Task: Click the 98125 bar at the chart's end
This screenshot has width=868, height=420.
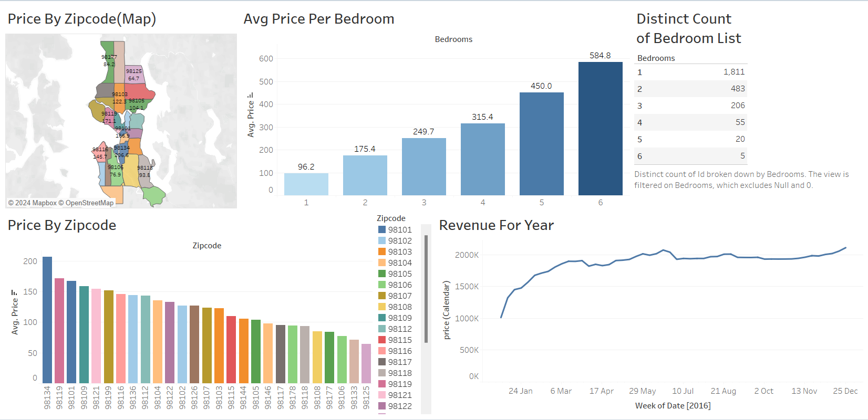Action: (366, 363)
